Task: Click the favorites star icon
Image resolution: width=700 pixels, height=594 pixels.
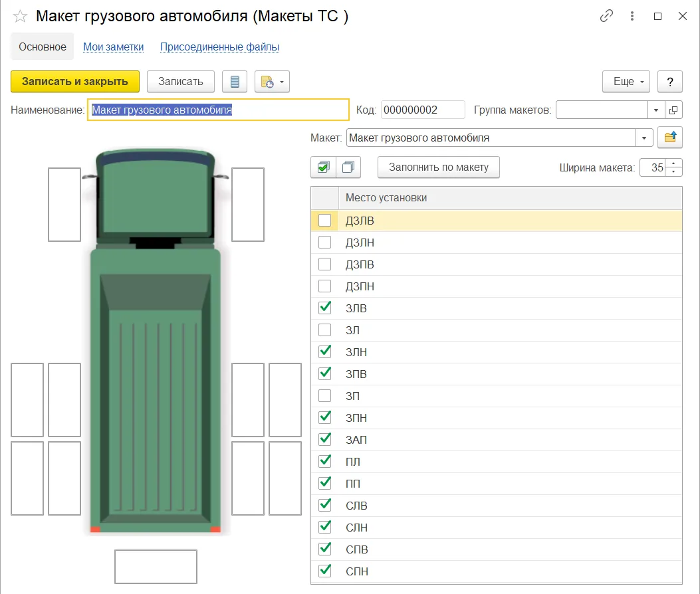Action: click(x=20, y=17)
